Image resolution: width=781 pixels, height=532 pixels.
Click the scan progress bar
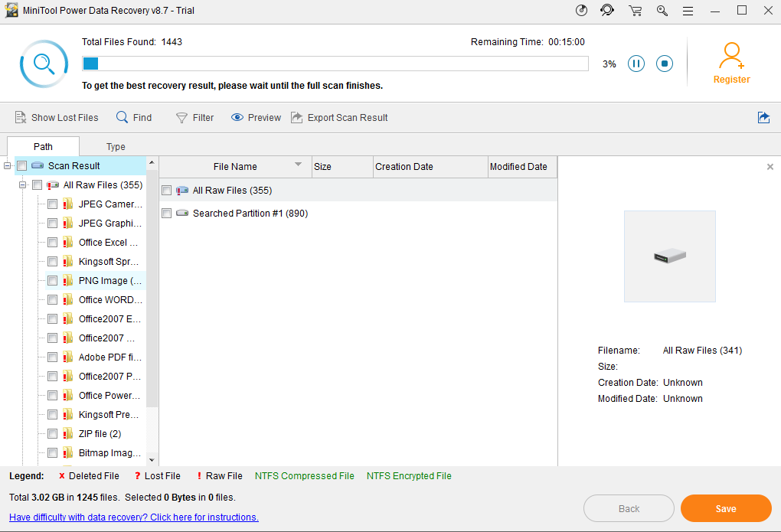(335, 64)
